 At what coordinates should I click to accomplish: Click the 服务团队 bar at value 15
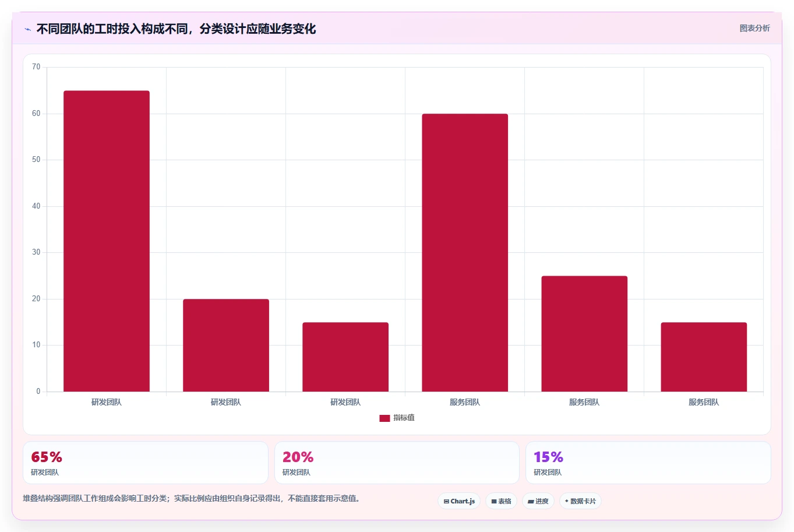704,357
